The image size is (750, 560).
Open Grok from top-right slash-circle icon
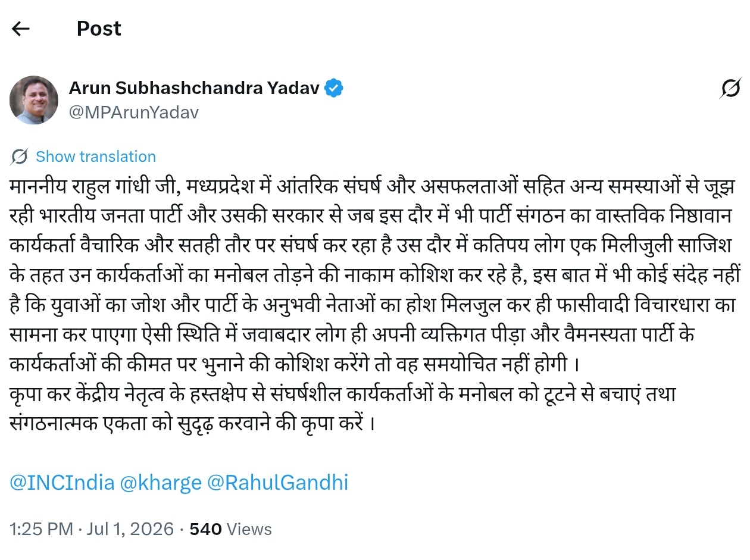[730, 89]
